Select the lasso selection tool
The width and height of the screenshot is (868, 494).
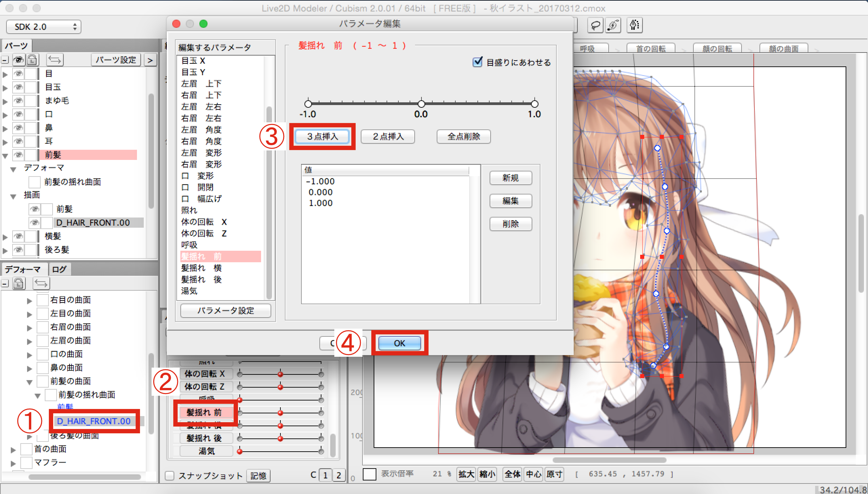coord(595,26)
